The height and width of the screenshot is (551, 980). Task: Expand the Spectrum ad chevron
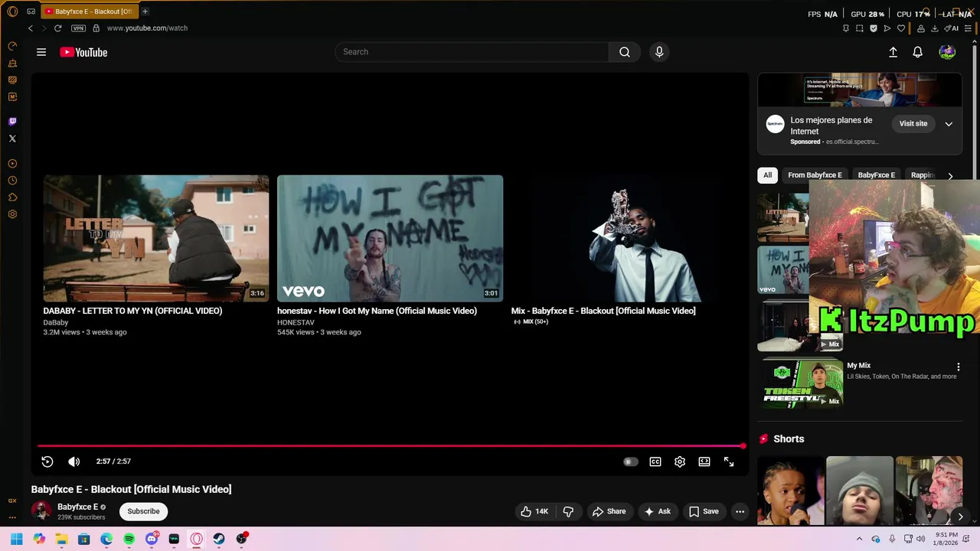949,124
